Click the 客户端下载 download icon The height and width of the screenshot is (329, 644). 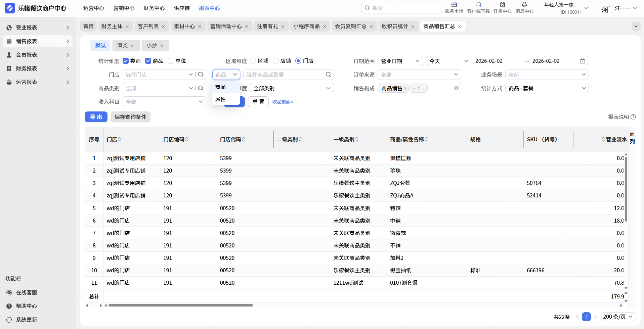click(478, 5)
